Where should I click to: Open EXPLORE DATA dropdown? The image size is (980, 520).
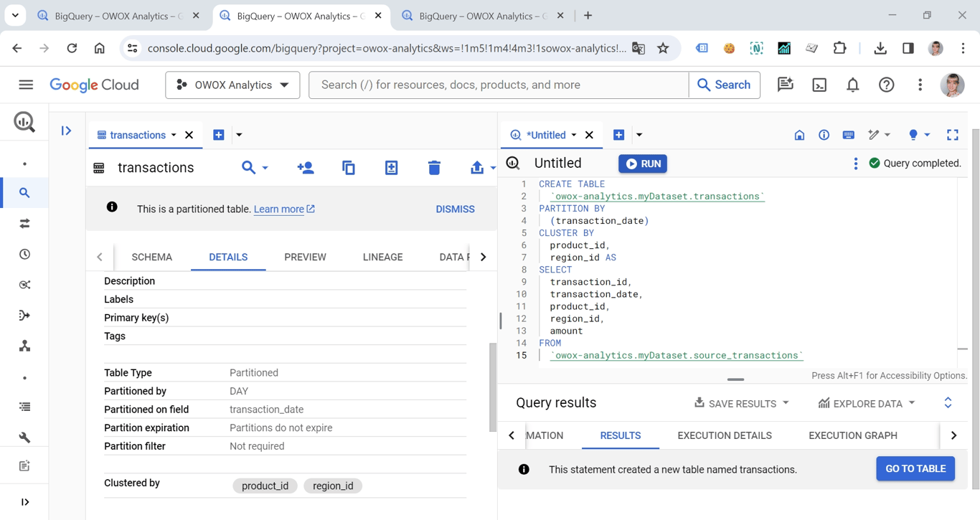(x=867, y=403)
